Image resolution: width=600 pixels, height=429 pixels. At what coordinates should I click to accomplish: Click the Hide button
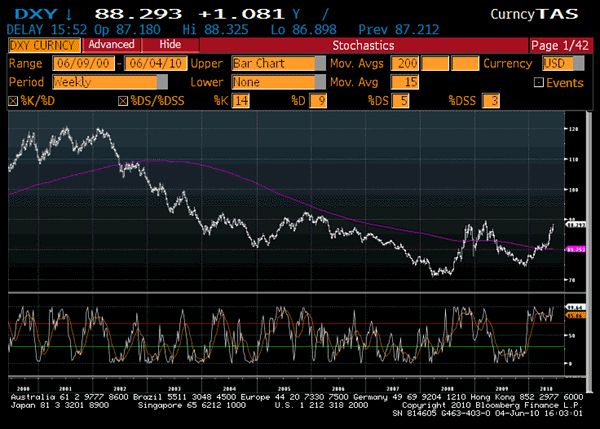171,45
